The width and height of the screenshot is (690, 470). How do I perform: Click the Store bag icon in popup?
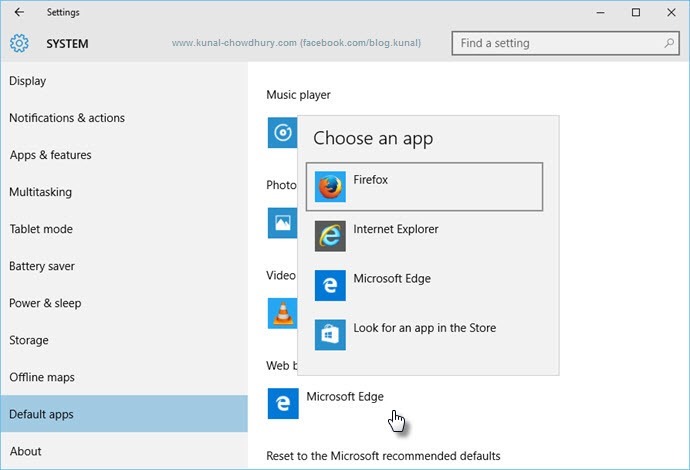(x=330, y=335)
